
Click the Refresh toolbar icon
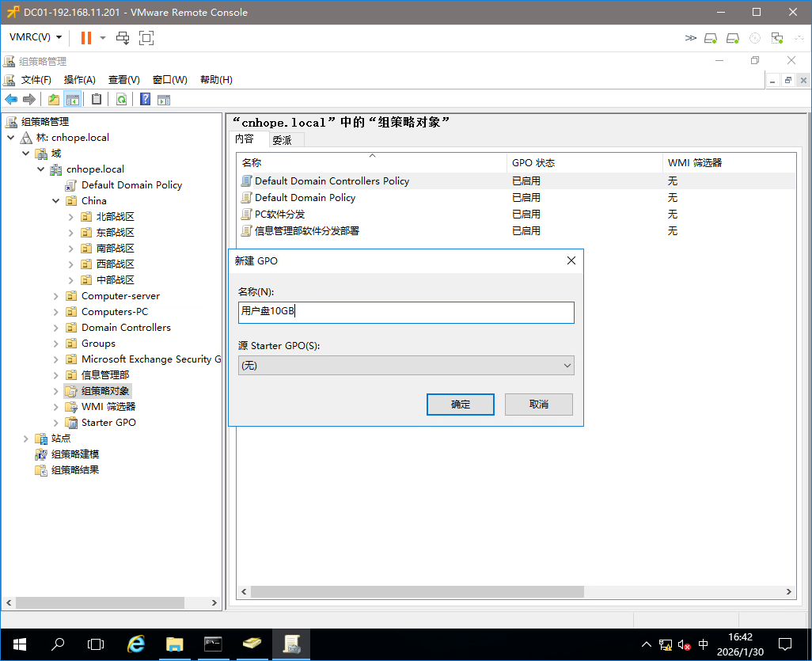pyautogui.click(x=121, y=100)
